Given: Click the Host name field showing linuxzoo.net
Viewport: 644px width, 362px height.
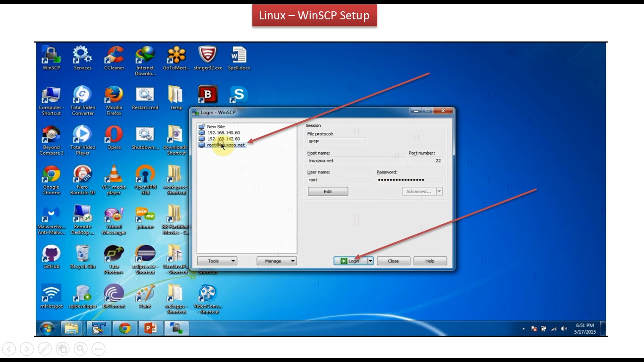Looking at the screenshot, I should (x=356, y=161).
